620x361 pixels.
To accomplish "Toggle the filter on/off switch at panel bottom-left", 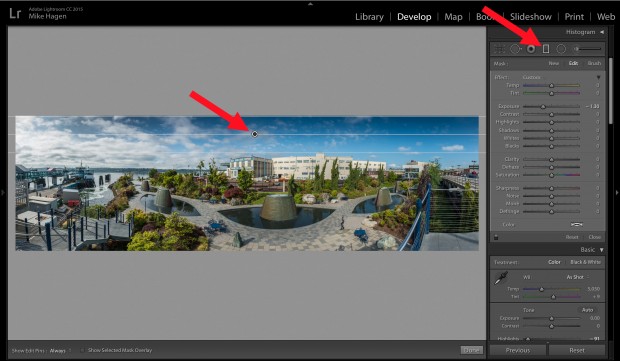I will tap(496, 237).
